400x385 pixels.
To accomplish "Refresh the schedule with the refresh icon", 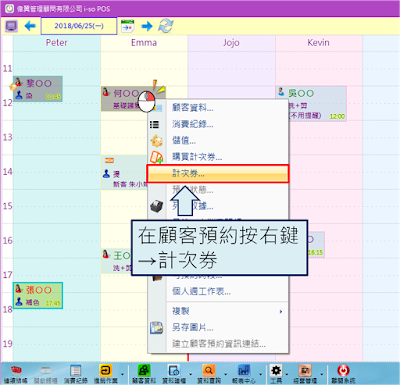I will (x=166, y=26).
